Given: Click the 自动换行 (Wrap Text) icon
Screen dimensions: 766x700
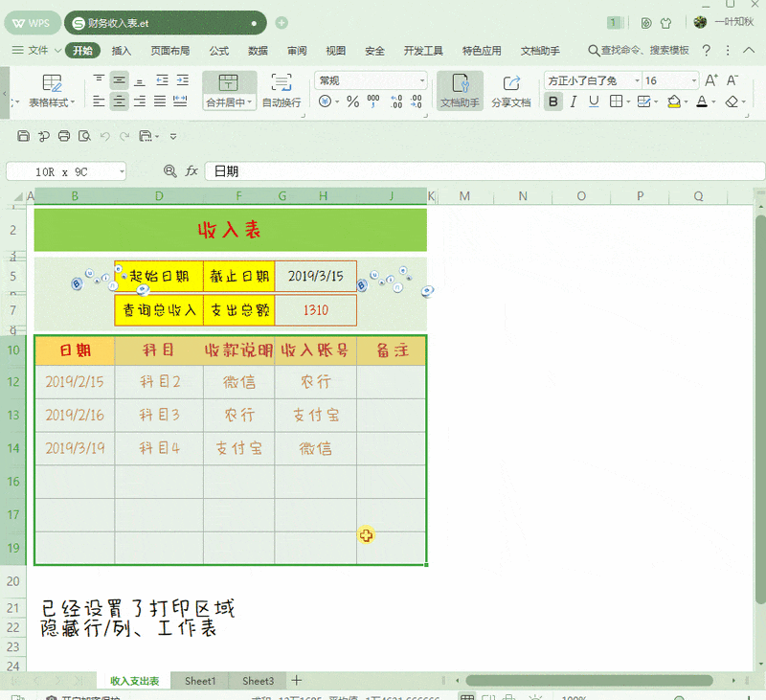Looking at the screenshot, I should 282,91.
